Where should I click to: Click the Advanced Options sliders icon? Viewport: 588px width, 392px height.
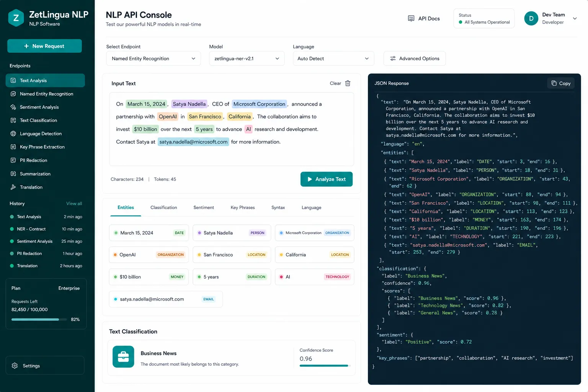click(393, 59)
